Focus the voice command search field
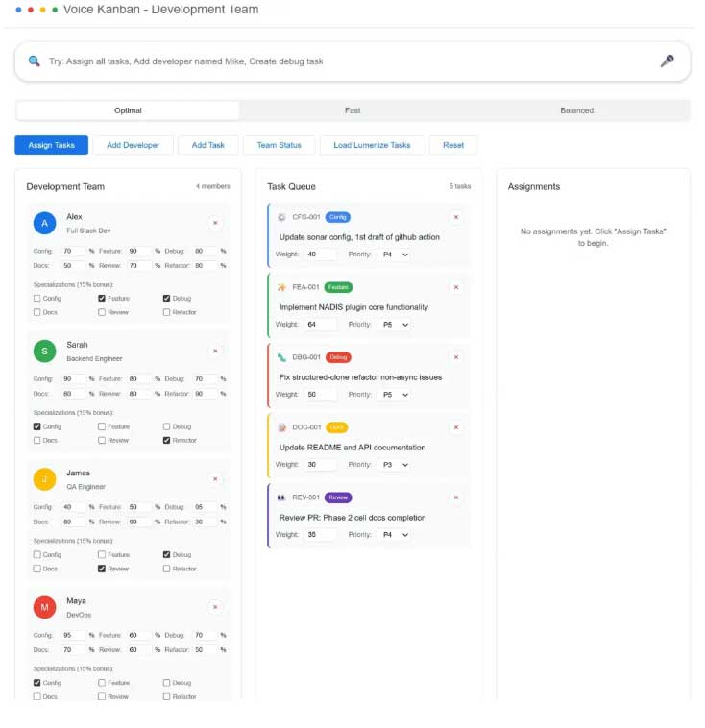Image resolution: width=705 pixels, height=728 pixels. [x=352, y=61]
